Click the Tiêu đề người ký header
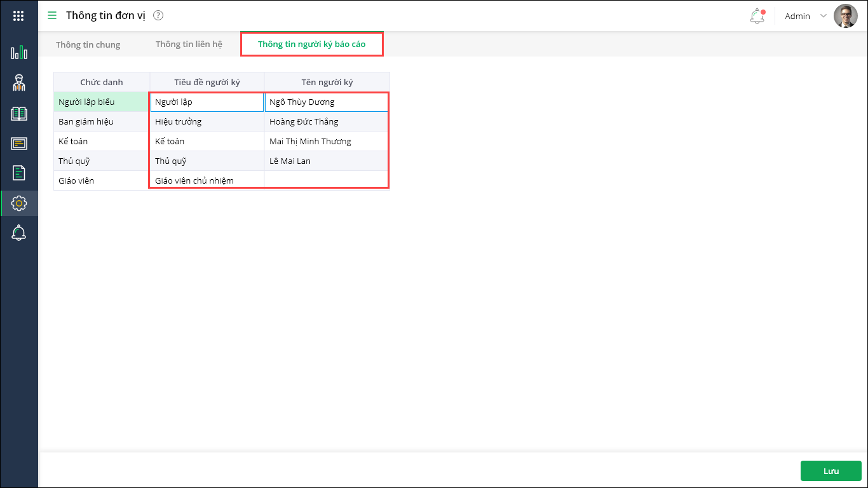This screenshot has height=488, width=868. tap(207, 82)
